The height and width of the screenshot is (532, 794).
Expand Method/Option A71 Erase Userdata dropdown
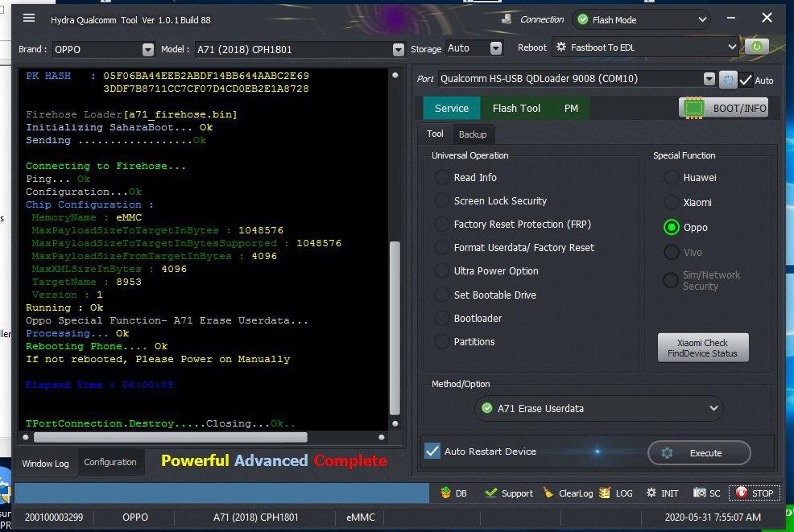[x=599, y=408]
